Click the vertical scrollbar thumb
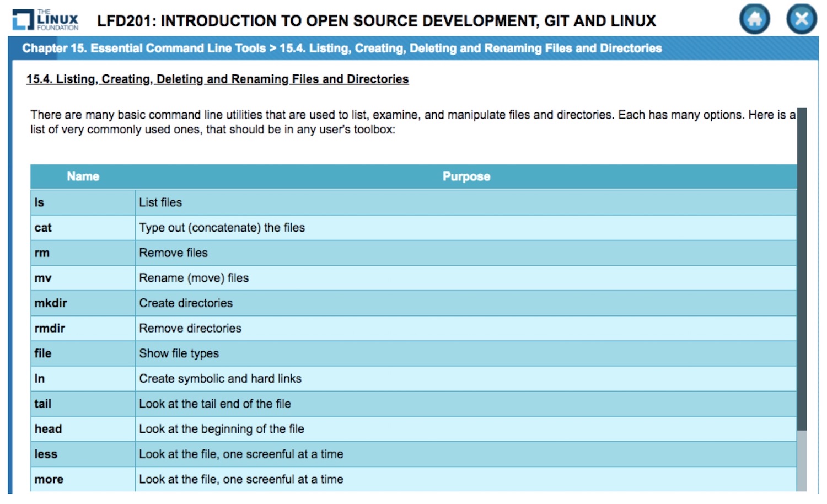 802,269
